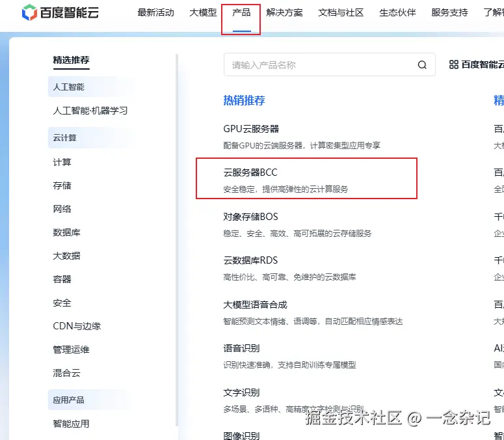Open the 生态伙伴 menu
Viewport: 504px width, 440px height.
[397, 12]
